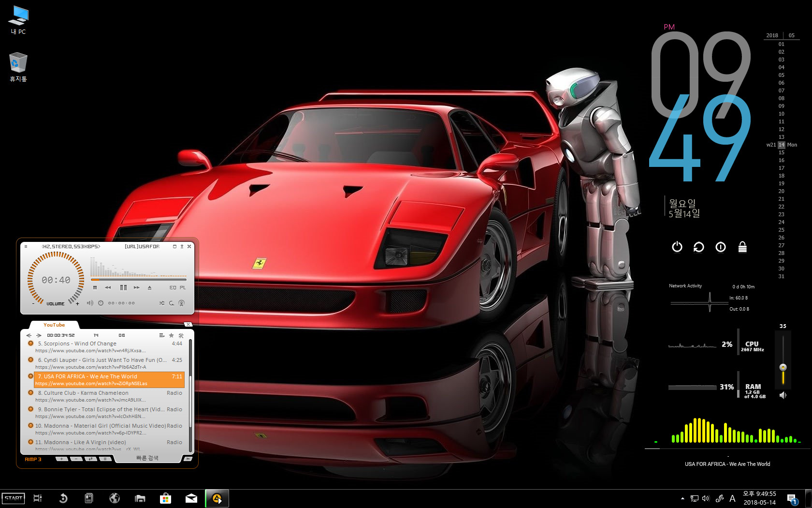This screenshot has width=812, height=508.
Task: Adjust the circular AIMP volume dial
Action: 56,280
